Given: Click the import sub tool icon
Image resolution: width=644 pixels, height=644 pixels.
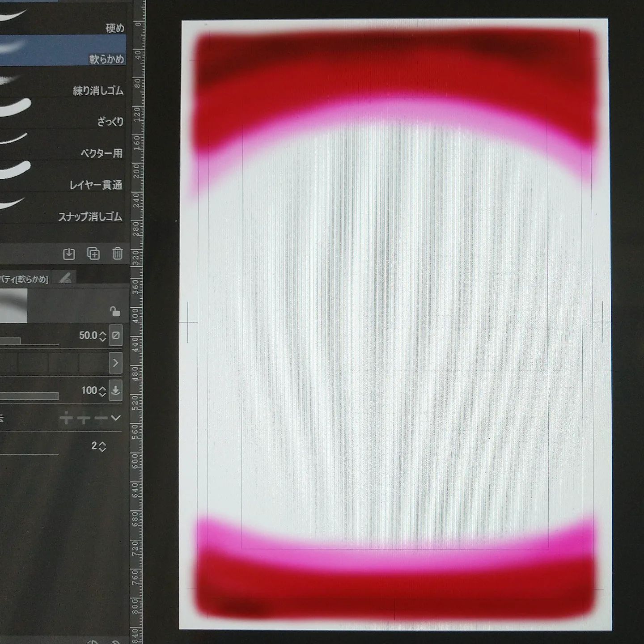Looking at the screenshot, I should tap(69, 254).
